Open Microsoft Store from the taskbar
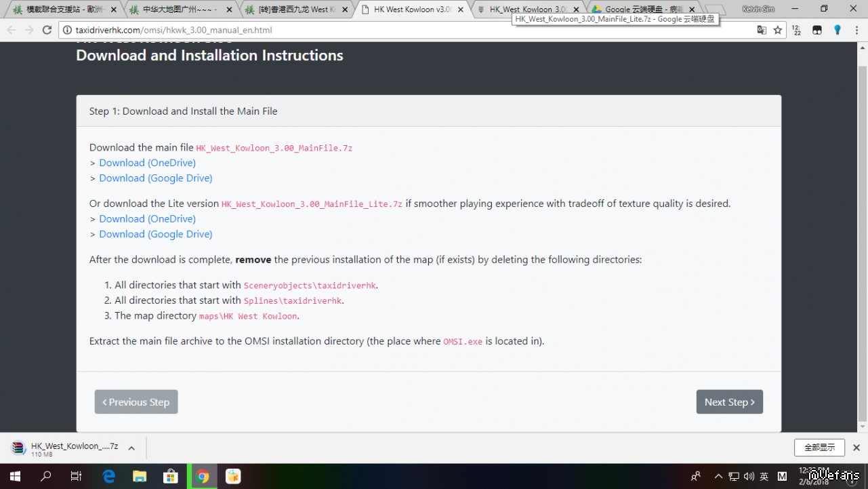Screen dimensions: 868x489 tap(171, 476)
